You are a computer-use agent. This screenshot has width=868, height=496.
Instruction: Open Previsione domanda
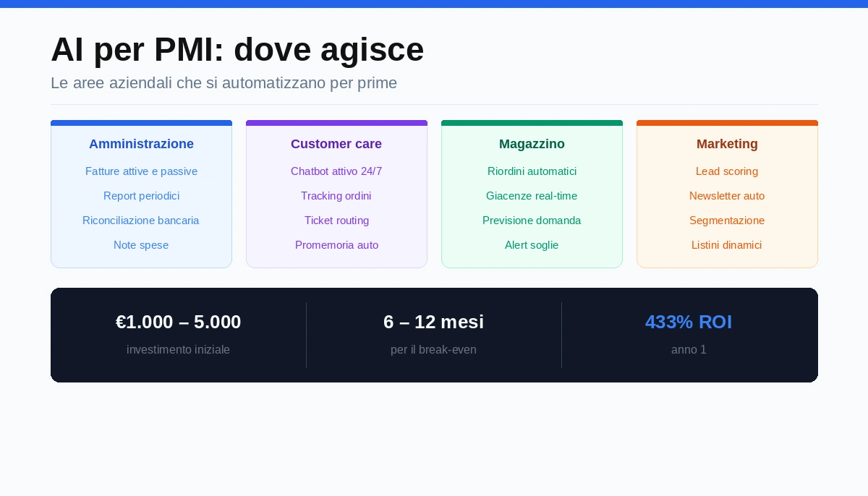[532, 221]
